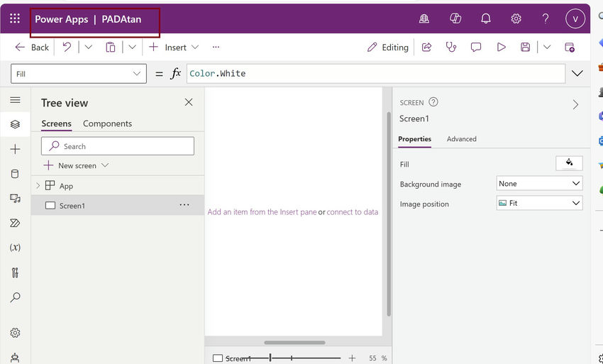Click the Undo arrow icon
Viewport: 603px width, 364px height.
67,47
